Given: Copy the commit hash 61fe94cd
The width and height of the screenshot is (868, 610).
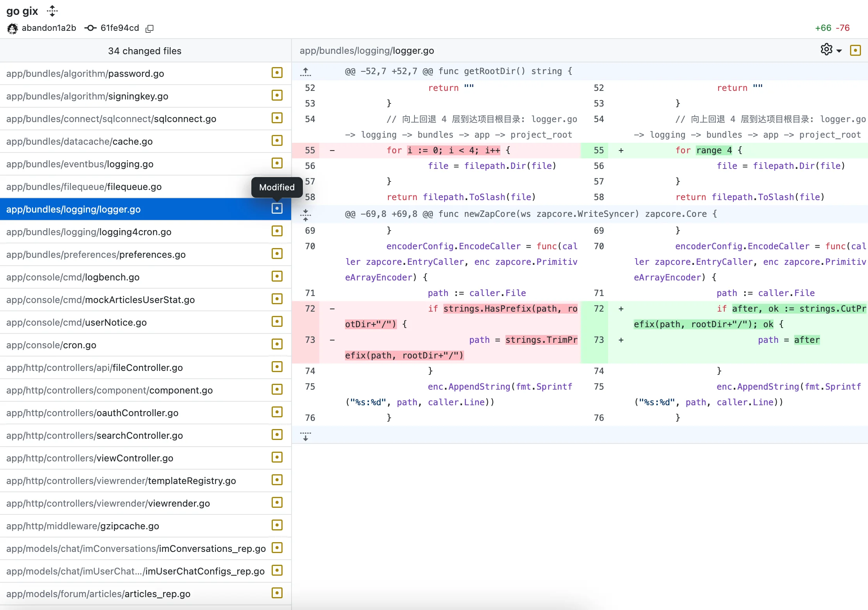Looking at the screenshot, I should [x=149, y=28].
